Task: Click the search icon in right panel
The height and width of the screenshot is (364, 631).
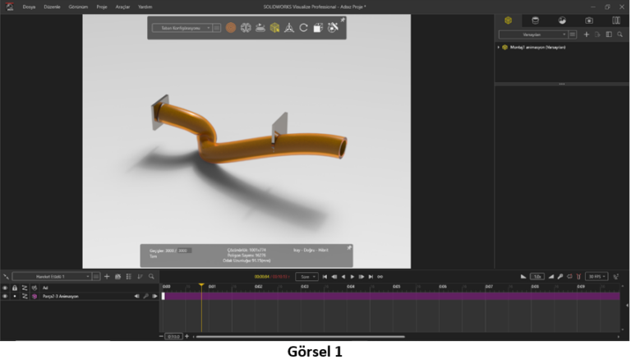Action: (x=620, y=35)
